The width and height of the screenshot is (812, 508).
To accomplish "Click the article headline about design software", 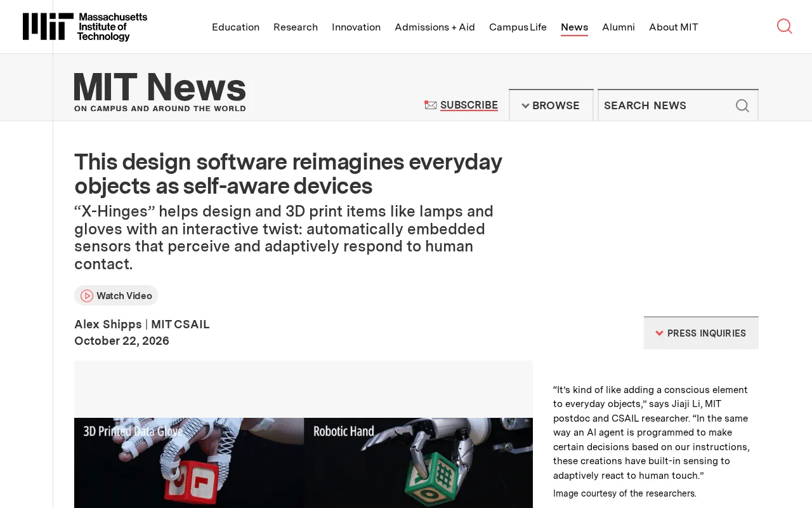I will pyautogui.click(x=288, y=174).
